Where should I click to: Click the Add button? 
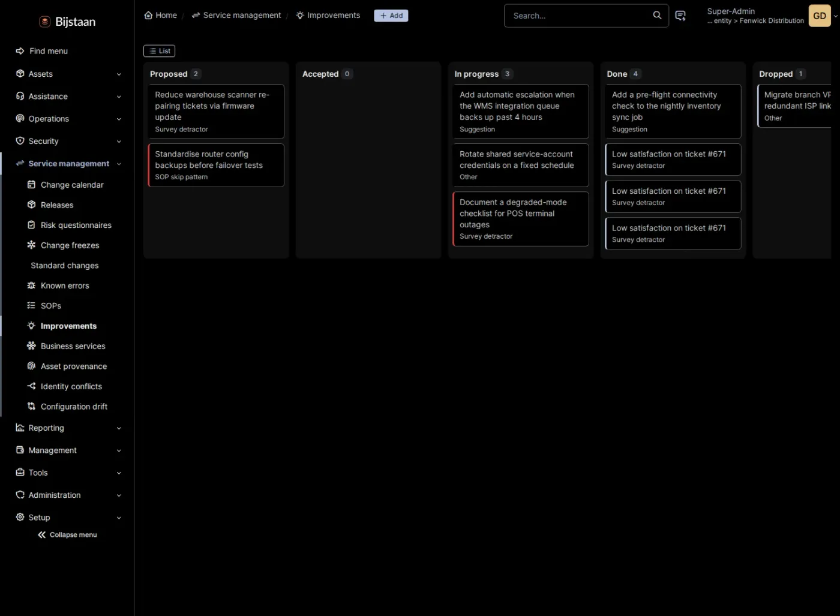click(x=391, y=16)
